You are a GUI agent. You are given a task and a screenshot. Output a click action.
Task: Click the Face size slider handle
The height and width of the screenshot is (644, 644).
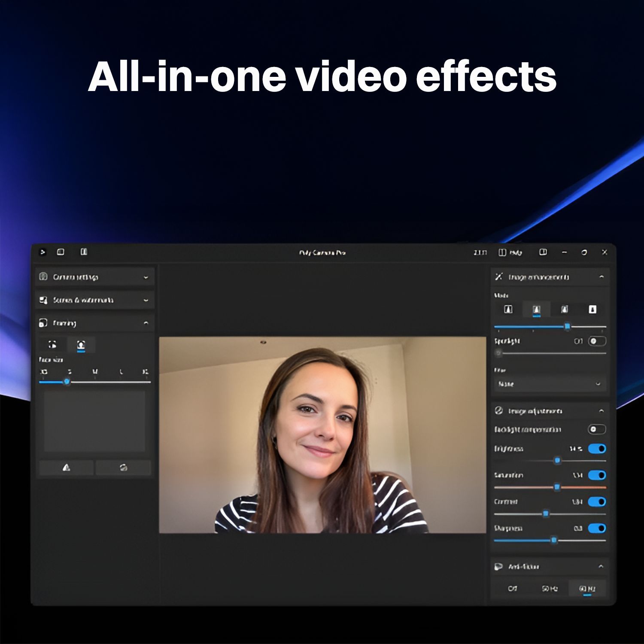(67, 382)
